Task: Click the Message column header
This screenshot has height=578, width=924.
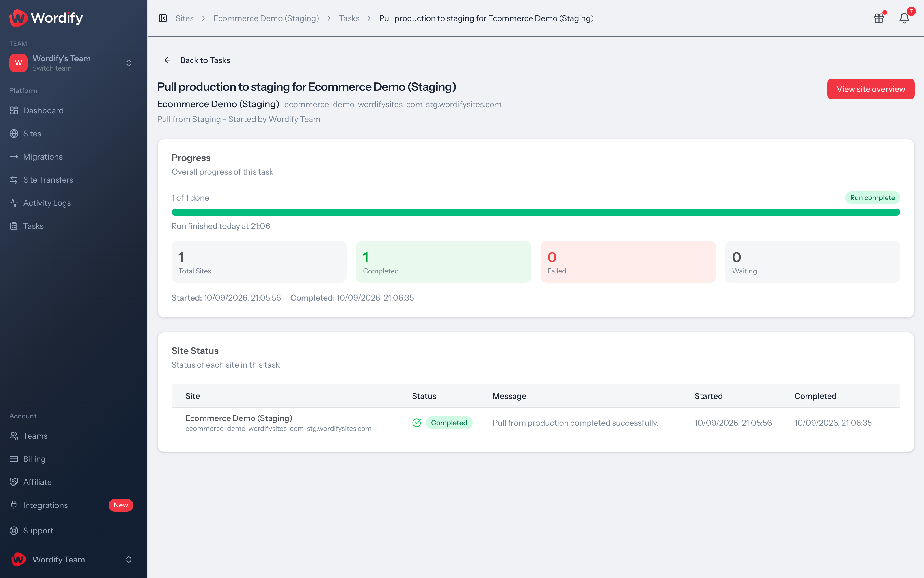Action: coord(509,396)
